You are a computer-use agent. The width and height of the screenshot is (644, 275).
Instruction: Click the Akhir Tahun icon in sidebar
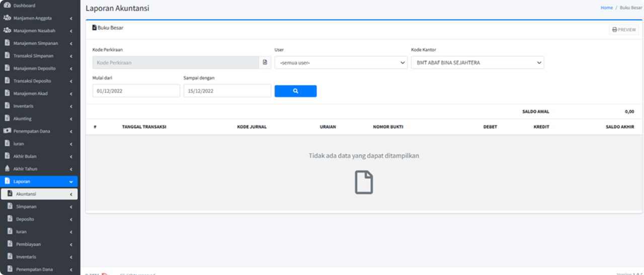pyautogui.click(x=7, y=169)
